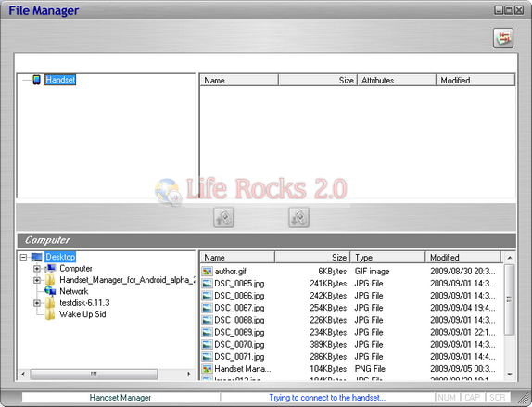Click the upload-to-handset phone icon

click(x=223, y=217)
